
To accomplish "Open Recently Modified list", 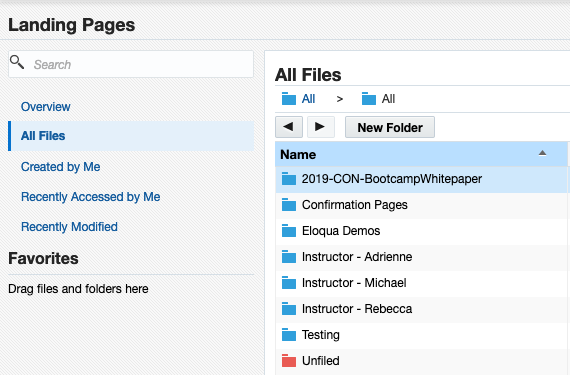I will coord(69,227).
